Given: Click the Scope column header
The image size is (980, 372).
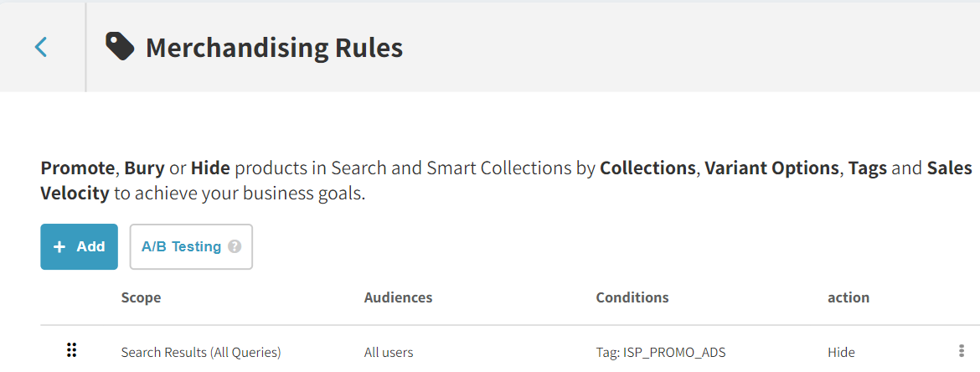Looking at the screenshot, I should click(141, 297).
